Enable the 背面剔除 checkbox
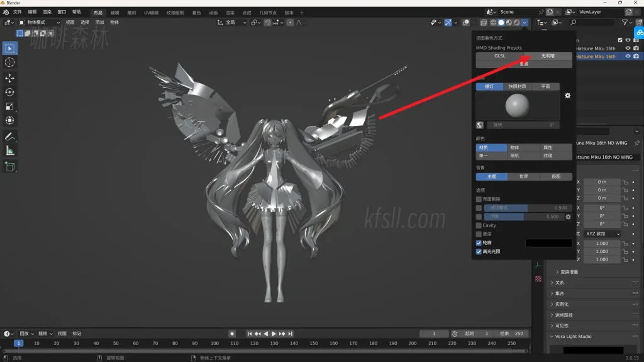The image size is (644, 362). click(x=479, y=199)
